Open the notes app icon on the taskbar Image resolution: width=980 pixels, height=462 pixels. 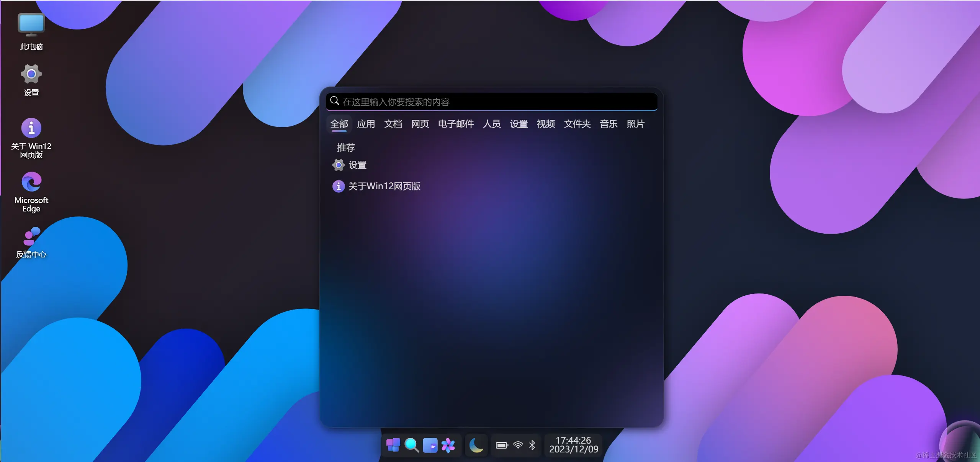tap(430, 445)
